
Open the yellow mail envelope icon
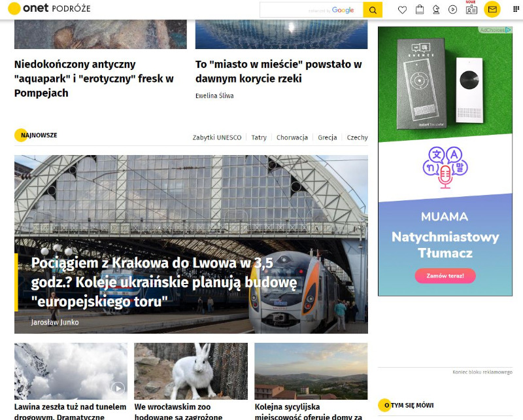[x=492, y=9]
